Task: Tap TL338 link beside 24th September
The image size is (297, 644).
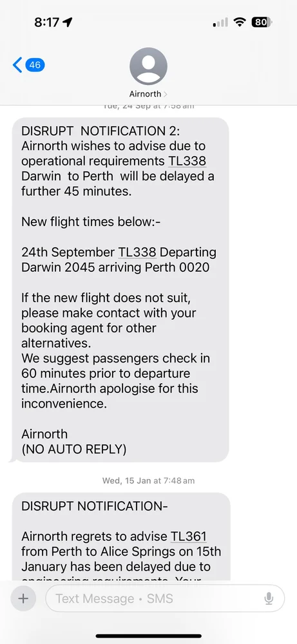Action: (x=137, y=252)
